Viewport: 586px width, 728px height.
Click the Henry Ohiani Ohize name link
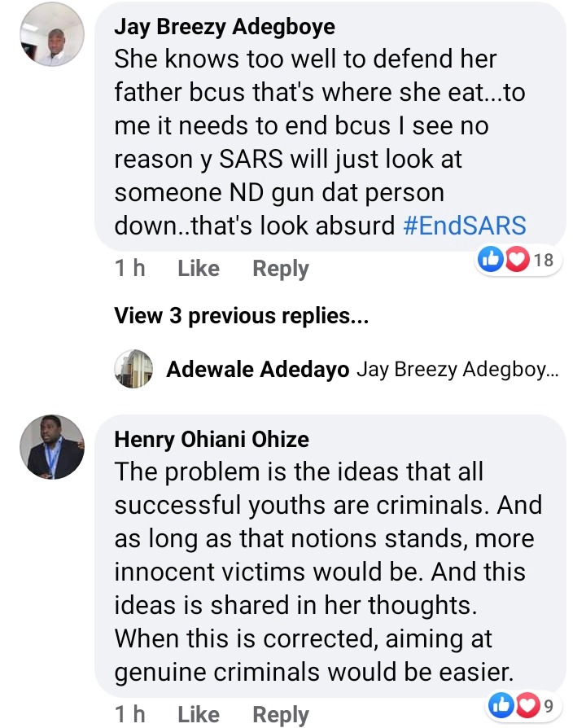(x=212, y=440)
